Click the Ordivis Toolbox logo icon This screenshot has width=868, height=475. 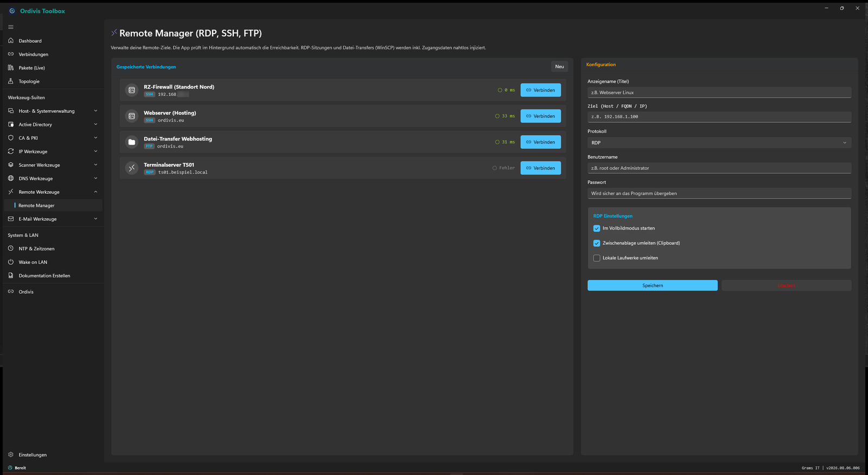(12, 11)
